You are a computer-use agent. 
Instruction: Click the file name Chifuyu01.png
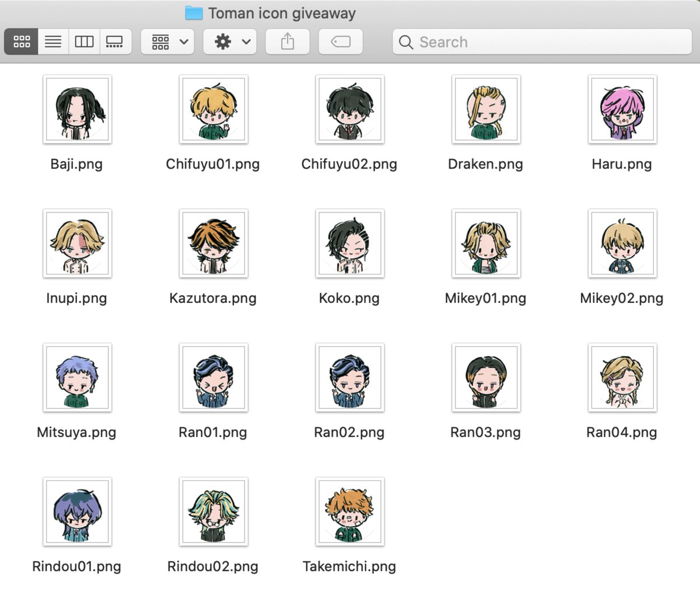(x=213, y=164)
